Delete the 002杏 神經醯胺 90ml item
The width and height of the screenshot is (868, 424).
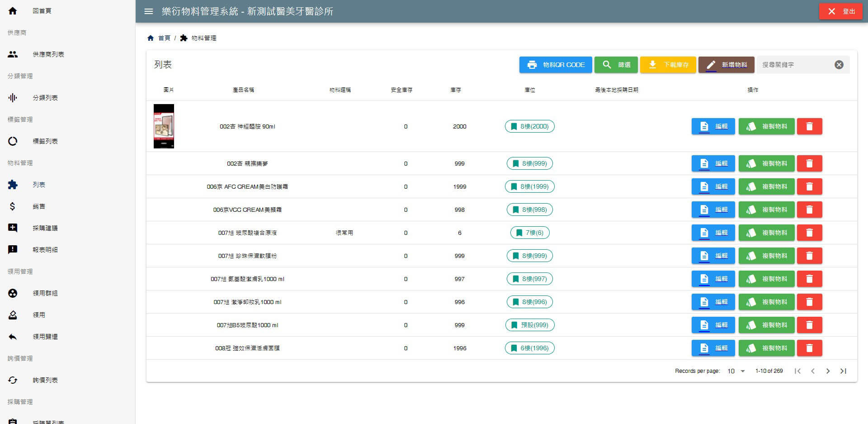click(x=809, y=126)
